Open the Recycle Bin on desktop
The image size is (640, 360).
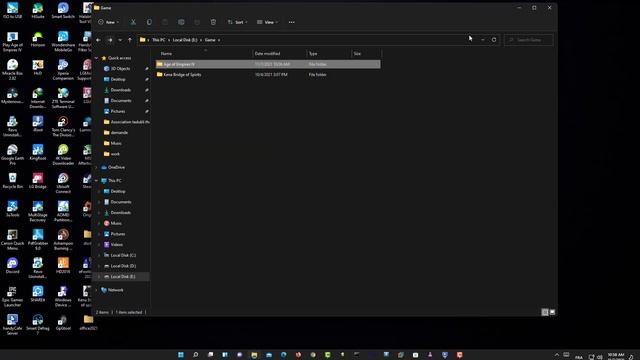[12, 181]
